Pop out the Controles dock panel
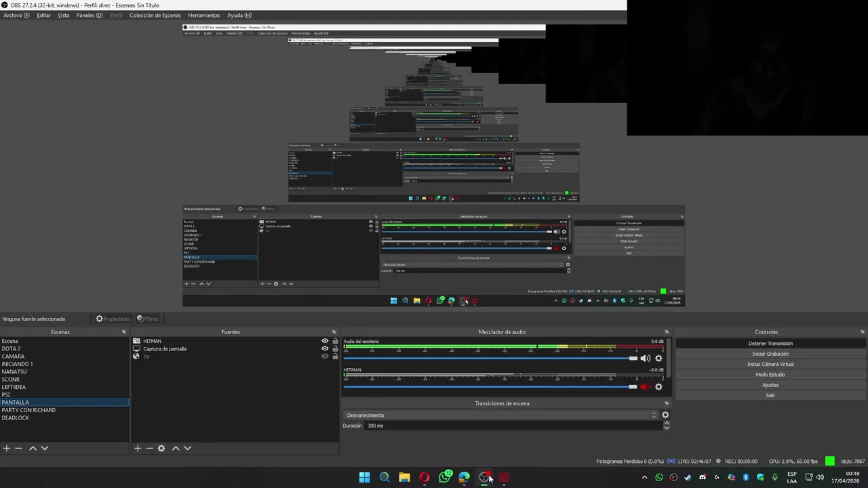The width and height of the screenshot is (868, 488). tap(863, 332)
